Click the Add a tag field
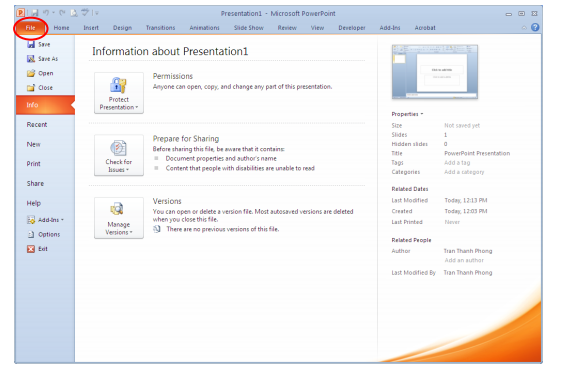 pos(457,163)
